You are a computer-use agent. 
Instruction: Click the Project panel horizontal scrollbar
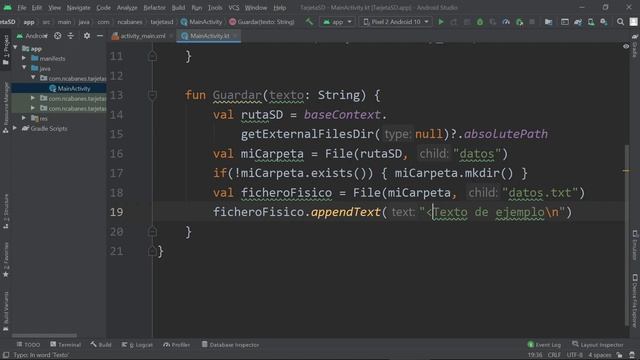[x=44, y=336]
